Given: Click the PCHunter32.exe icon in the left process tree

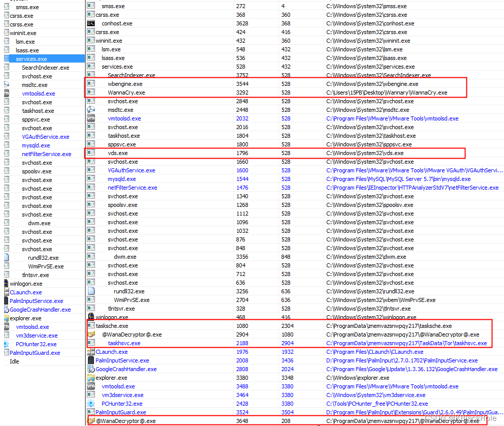Looking at the screenshot, I should 7,344.
